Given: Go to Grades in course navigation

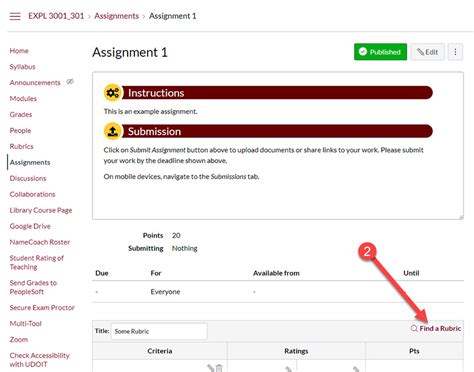Looking at the screenshot, I should pyautogui.click(x=21, y=115).
